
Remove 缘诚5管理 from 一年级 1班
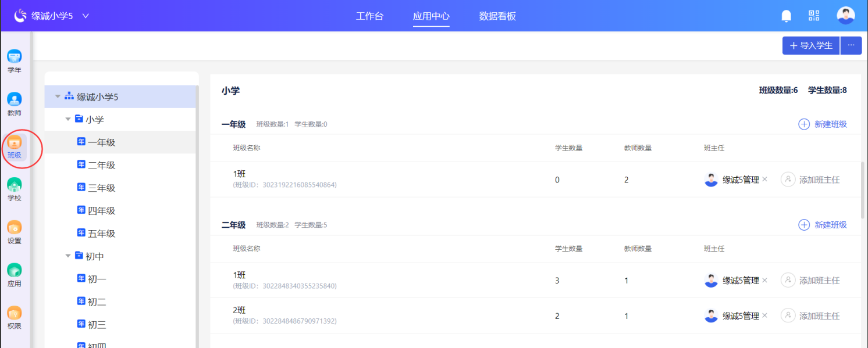(x=765, y=180)
